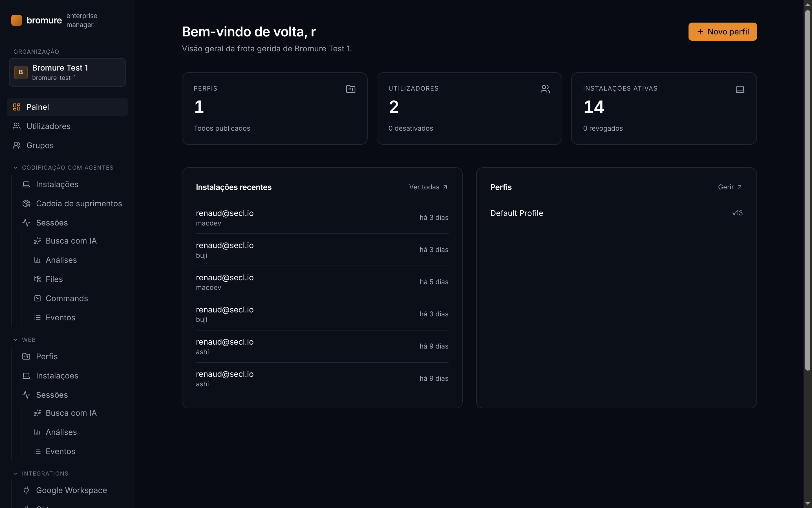
Task: Click the Ver todas link
Action: coord(429,187)
